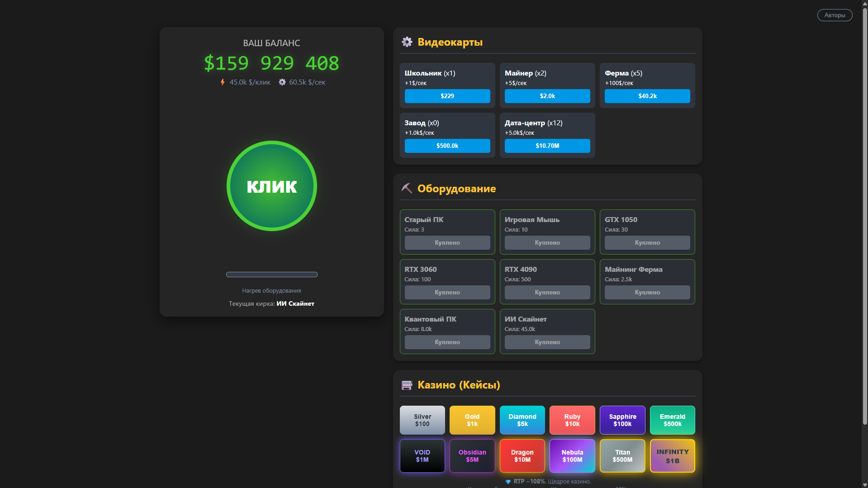Click the page vertical scrollbar

tap(865, 217)
